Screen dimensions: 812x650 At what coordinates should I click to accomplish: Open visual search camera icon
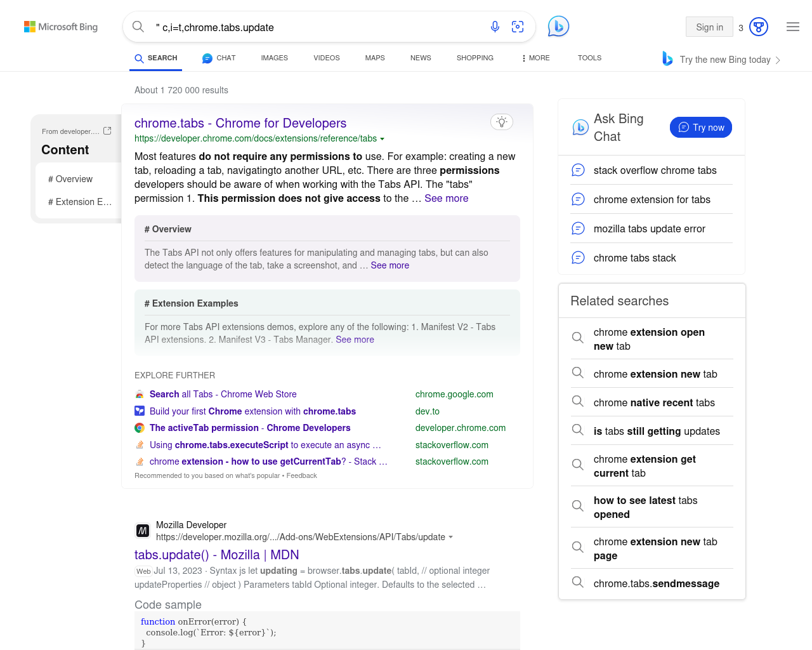[x=518, y=27]
